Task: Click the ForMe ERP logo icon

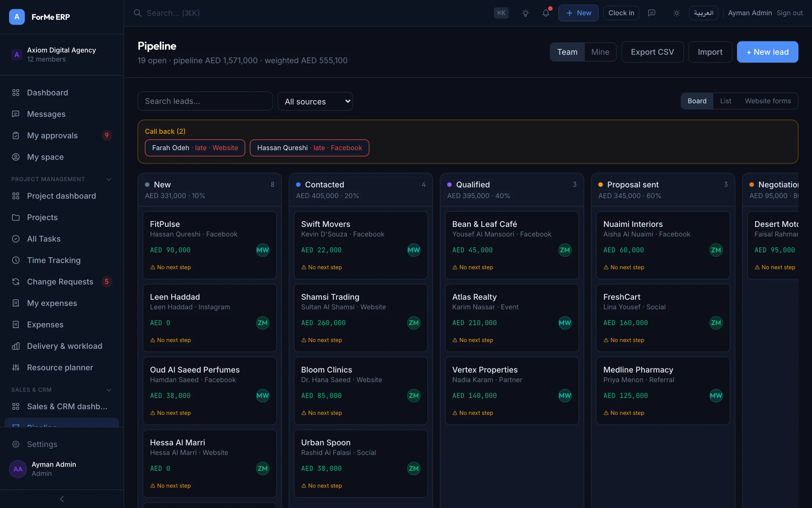Action: coord(17,17)
